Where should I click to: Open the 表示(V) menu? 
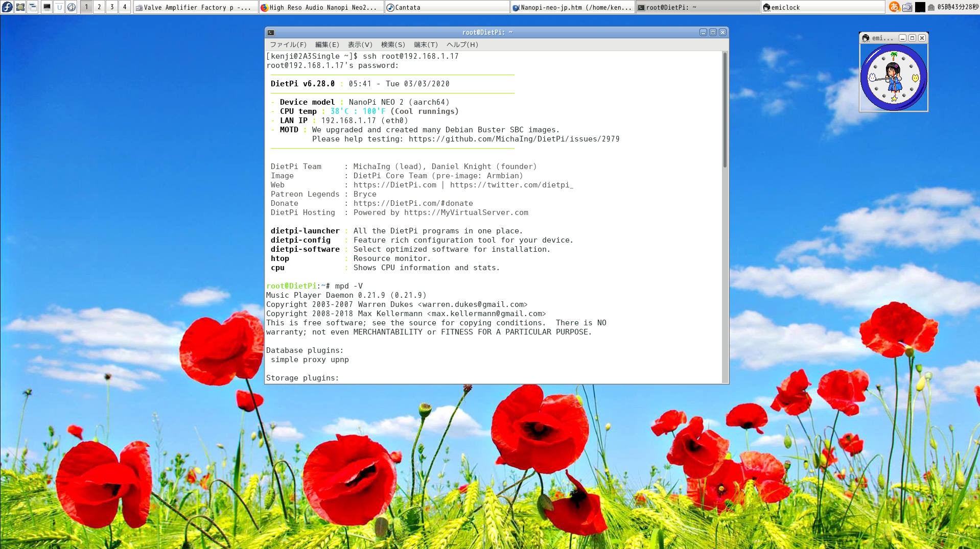(360, 45)
